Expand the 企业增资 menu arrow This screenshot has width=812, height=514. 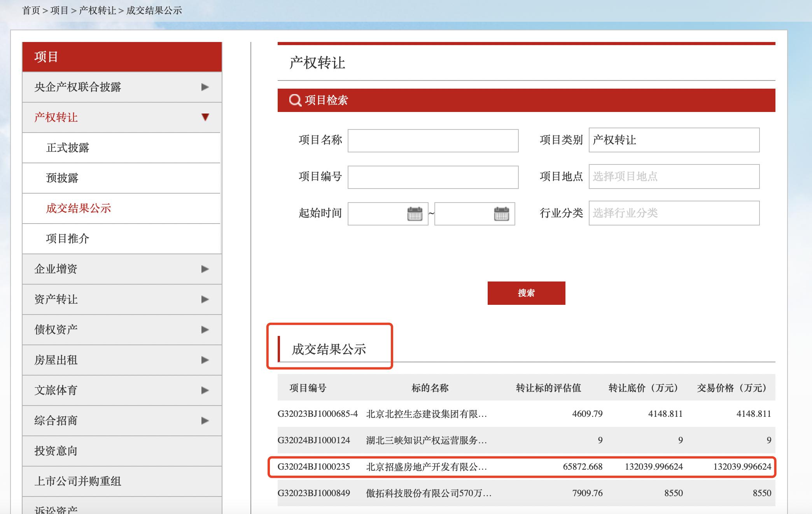(205, 269)
